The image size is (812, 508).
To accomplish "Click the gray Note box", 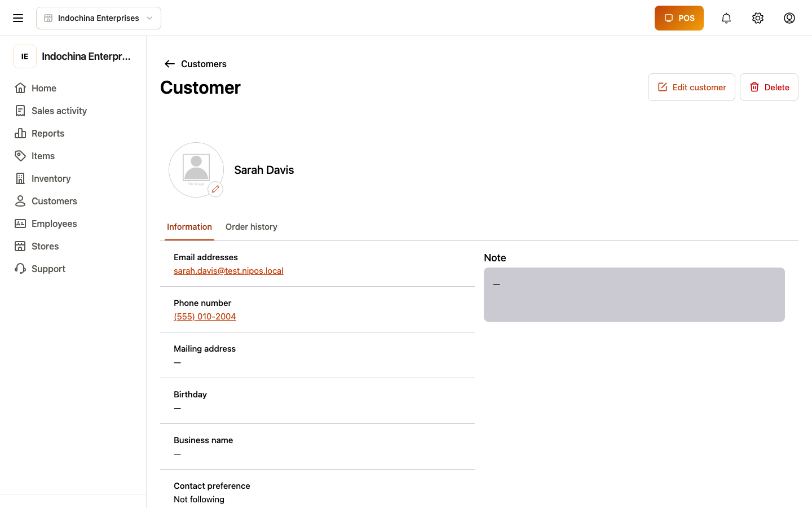I will click(634, 295).
